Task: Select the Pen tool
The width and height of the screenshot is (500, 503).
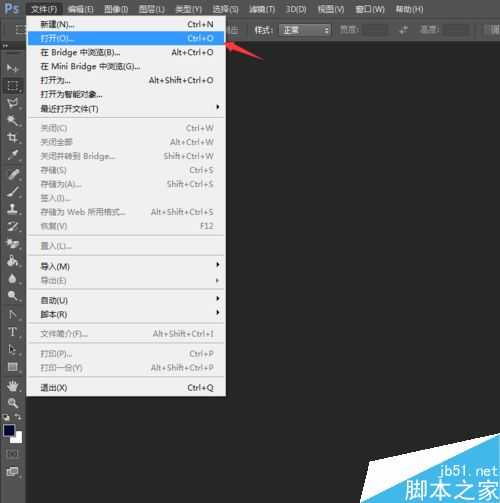Action: (x=12, y=314)
